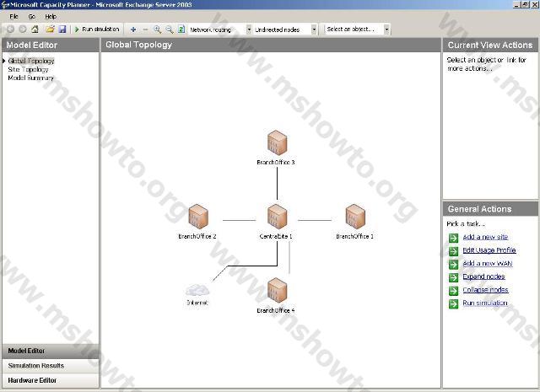This screenshot has width=540, height=392.
Task: Click the Forward navigation arrow icon
Action: (x=23, y=30)
